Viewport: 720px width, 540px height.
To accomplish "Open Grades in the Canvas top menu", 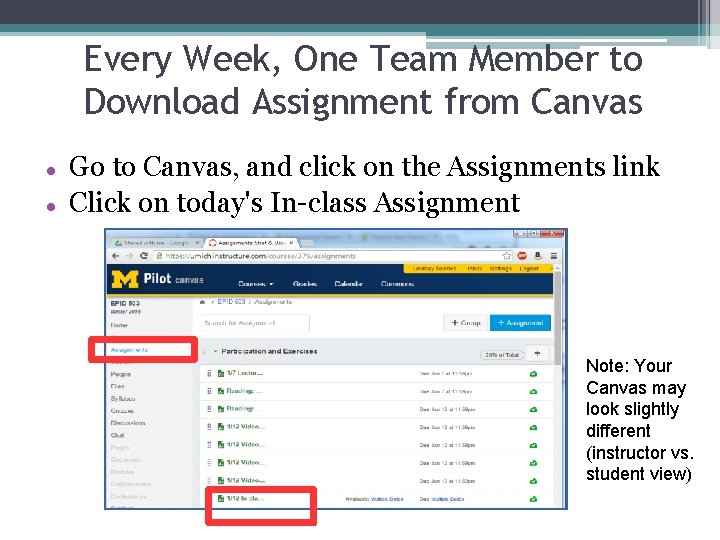I will pos(305,284).
